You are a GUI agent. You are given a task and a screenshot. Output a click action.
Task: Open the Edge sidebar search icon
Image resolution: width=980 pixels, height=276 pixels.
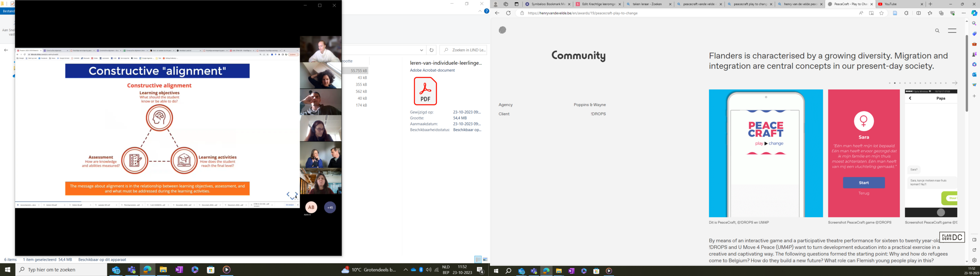[x=974, y=24]
